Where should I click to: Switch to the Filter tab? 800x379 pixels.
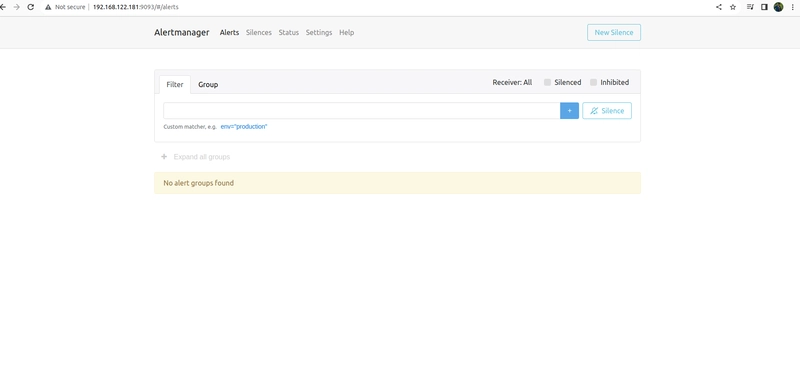174,85
